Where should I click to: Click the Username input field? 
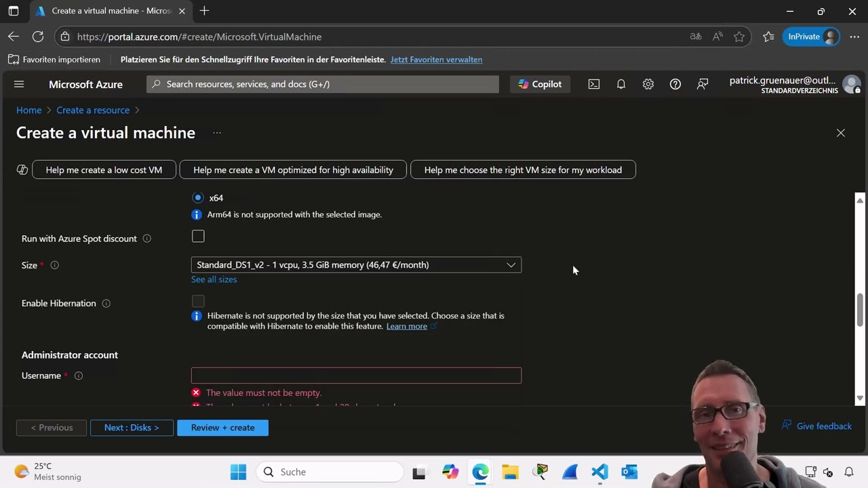356,375
